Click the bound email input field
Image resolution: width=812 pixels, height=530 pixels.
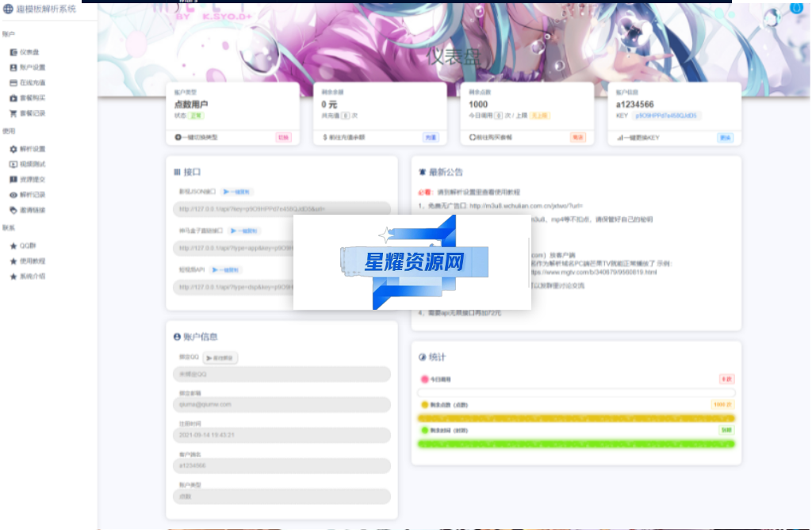tap(282, 405)
